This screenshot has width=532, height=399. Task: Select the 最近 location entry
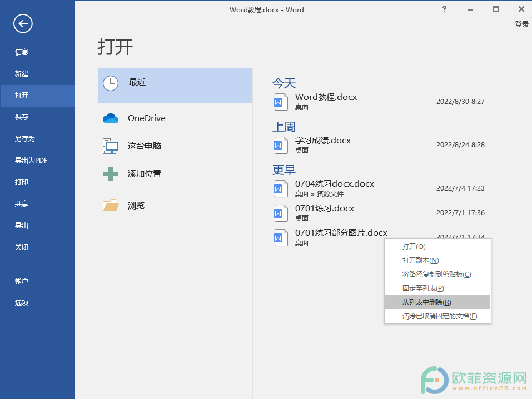click(176, 86)
